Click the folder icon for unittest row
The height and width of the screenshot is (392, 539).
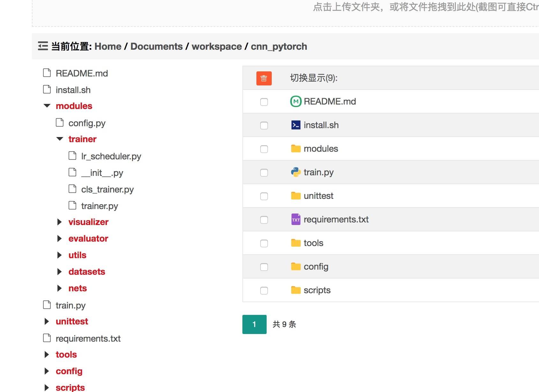296,196
